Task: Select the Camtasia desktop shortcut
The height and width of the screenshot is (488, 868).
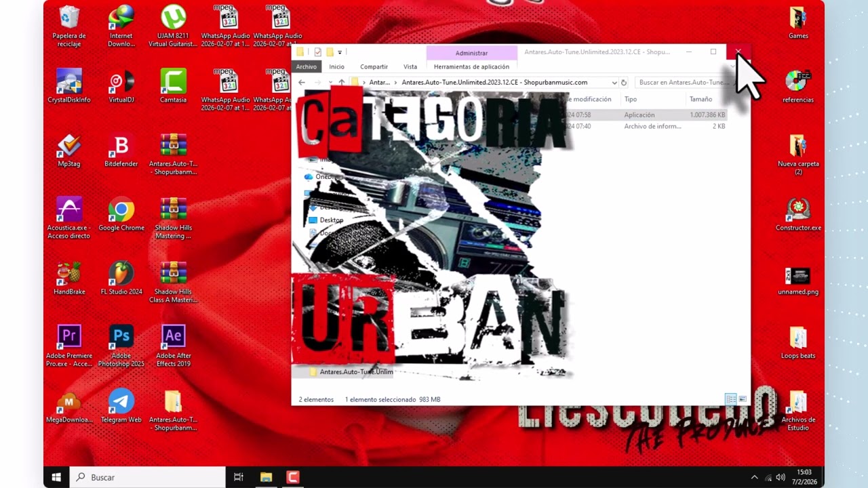Action: [174, 86]
